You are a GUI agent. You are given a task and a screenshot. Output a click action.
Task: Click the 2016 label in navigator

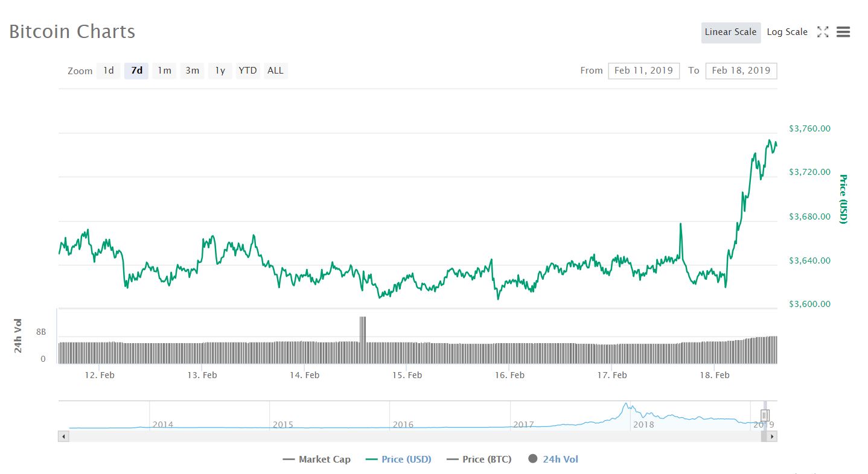tap(403, 425)
